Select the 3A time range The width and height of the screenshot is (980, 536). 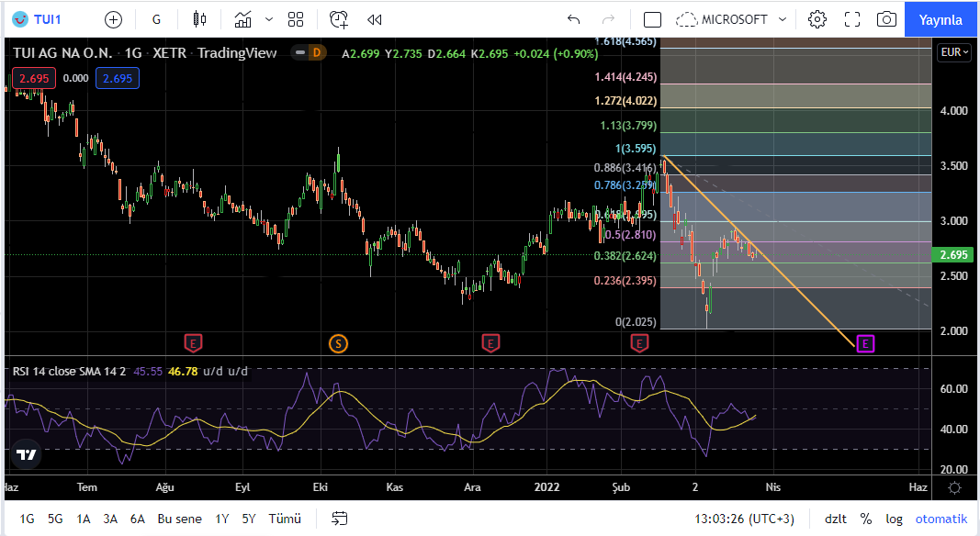coord(110,519)
